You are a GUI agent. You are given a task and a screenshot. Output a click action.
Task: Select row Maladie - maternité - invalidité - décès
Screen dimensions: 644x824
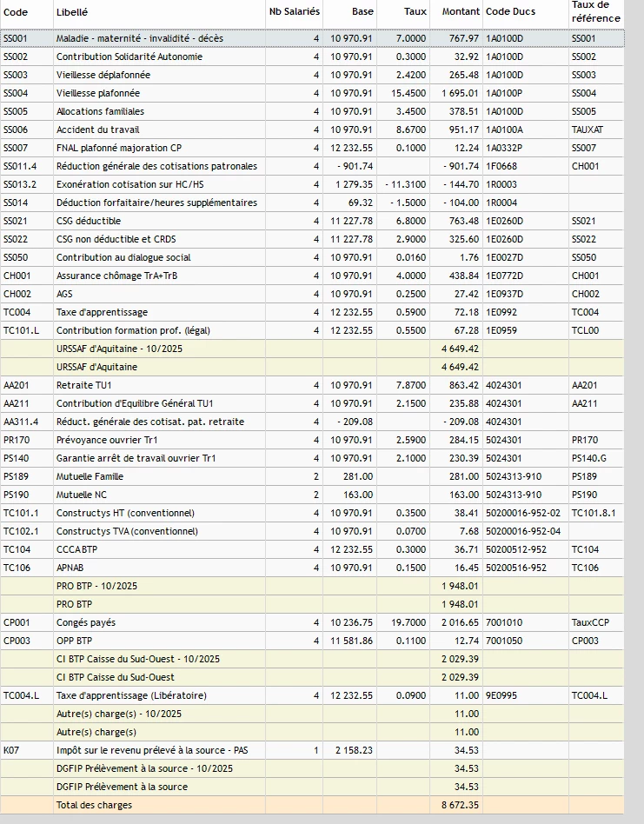coord(312,38)
